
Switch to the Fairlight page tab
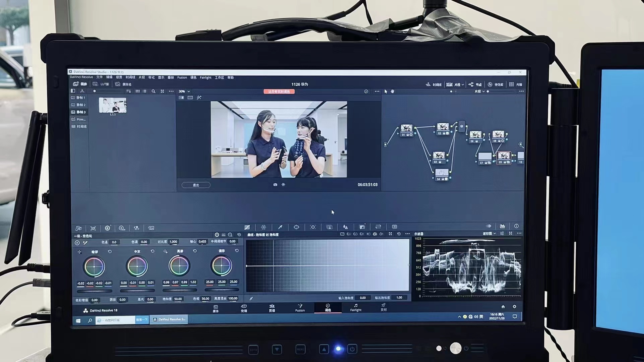coord(356,308)
